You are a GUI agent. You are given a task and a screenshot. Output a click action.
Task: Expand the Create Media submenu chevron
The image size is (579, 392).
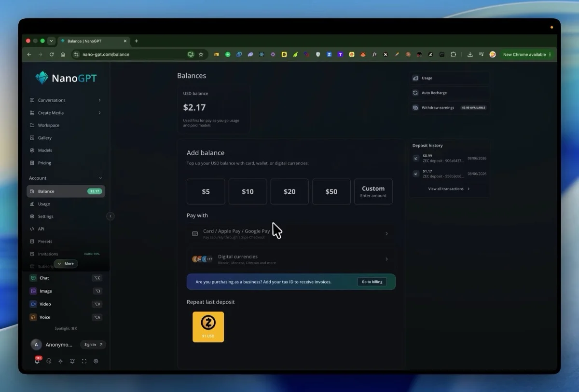point(100,113)
